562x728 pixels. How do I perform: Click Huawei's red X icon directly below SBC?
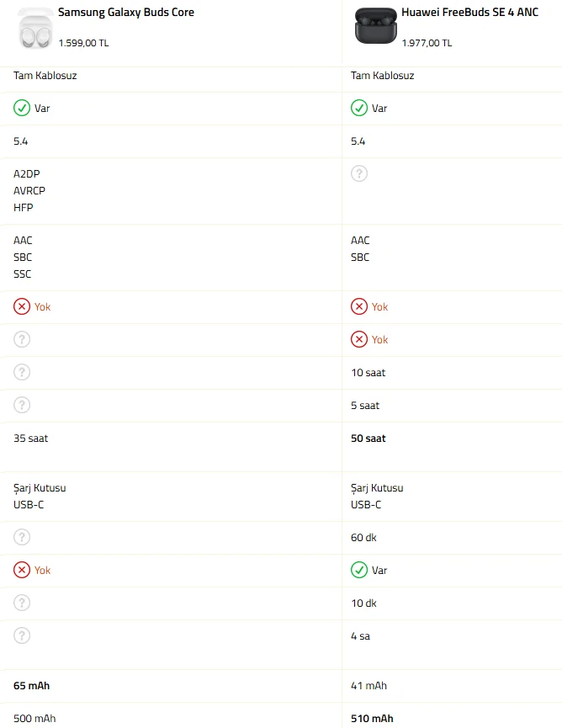pos(359,306)
